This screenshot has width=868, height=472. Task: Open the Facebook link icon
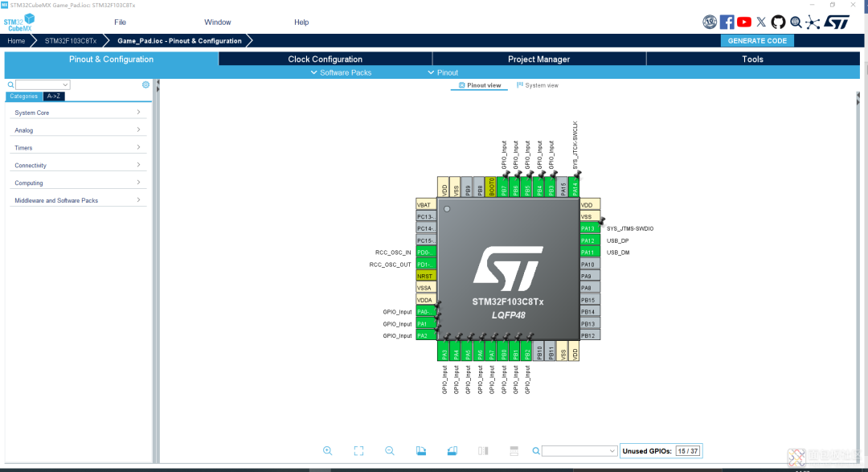pos(727,23)
